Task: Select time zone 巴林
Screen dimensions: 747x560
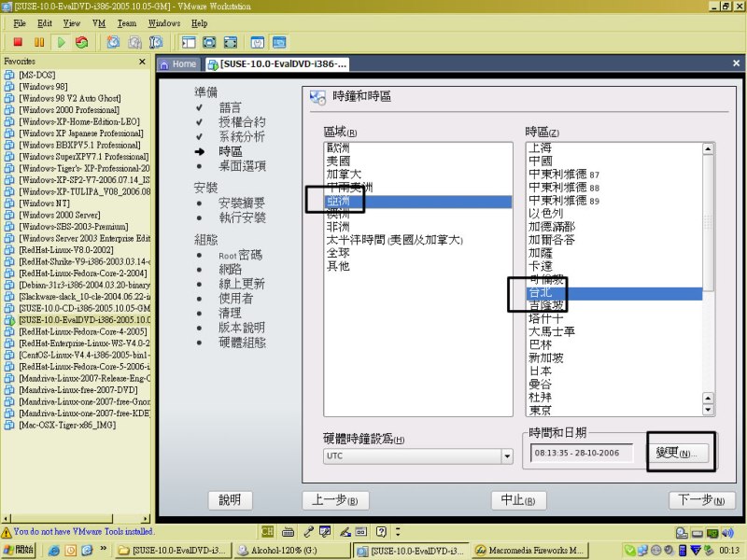Action: coord(614,344)
